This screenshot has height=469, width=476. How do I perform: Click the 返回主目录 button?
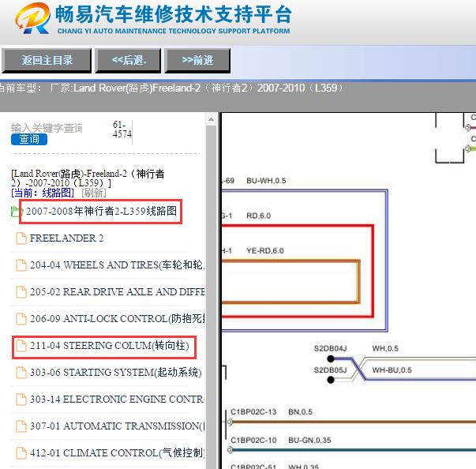tap(47, 60)
